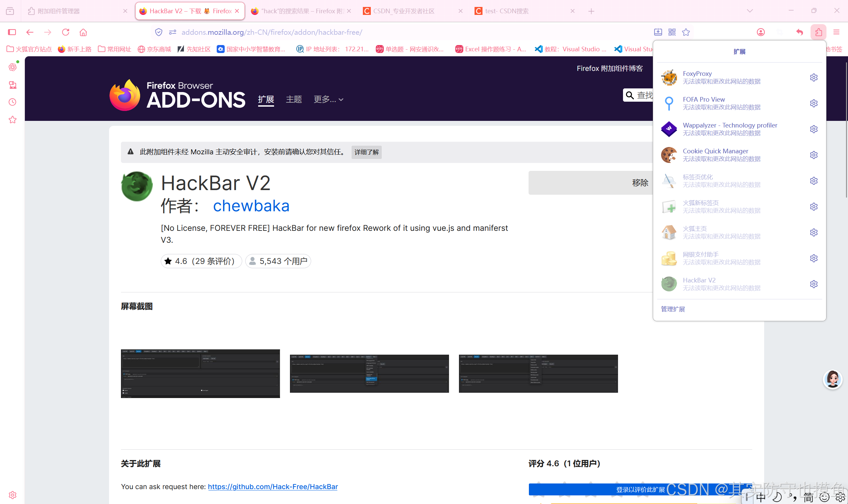Open the second HackBar screenshot thumbnail
Image resolution: width=848 pixels, height=504 pixels.
[369, 374]
